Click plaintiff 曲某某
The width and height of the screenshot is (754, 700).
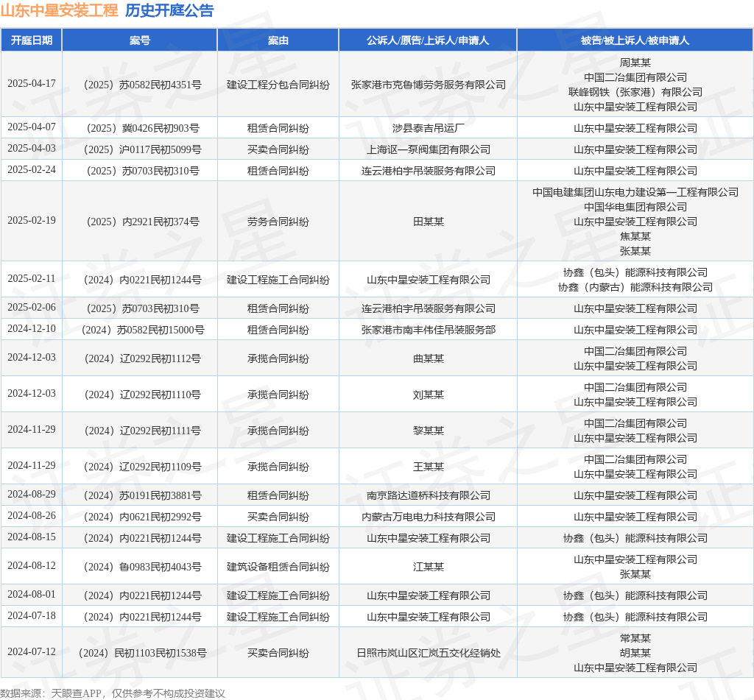(x=429, y=358)
